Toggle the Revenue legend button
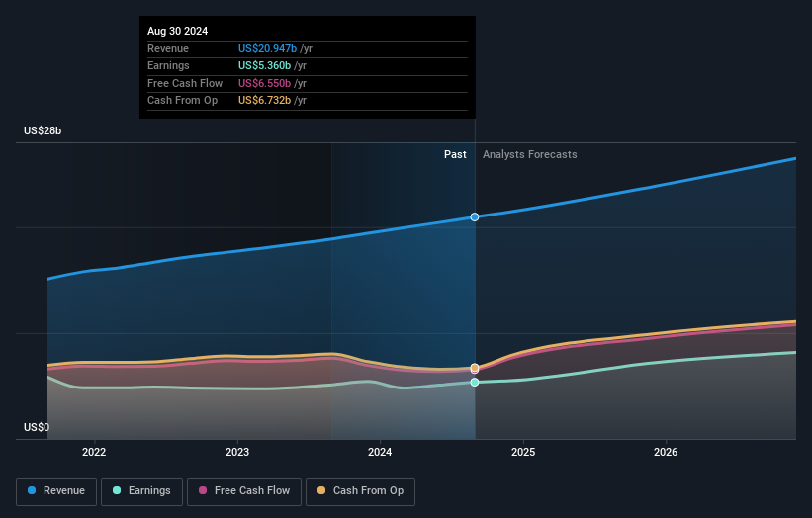Image resolution: width=812 pixels, height=518 pixels. [56, 491]
